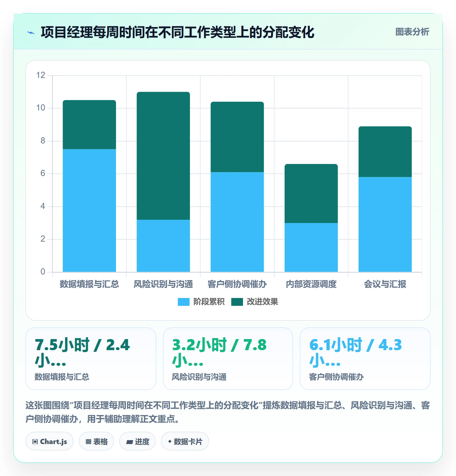Click the 内部资源调度 axis label
The width and height of the screenshot is (456, 476).
coord(311,284)
